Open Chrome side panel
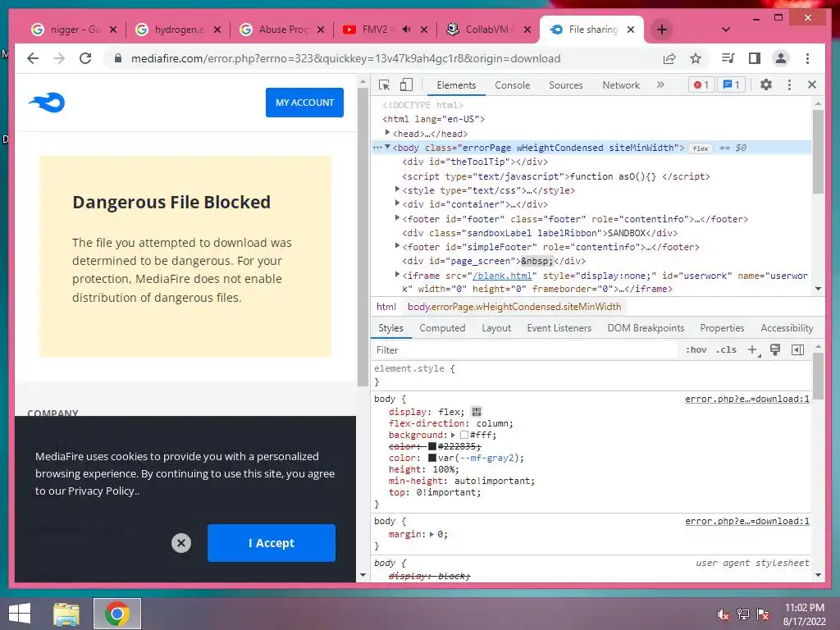 pyautogui.click(x=755, y=58)
